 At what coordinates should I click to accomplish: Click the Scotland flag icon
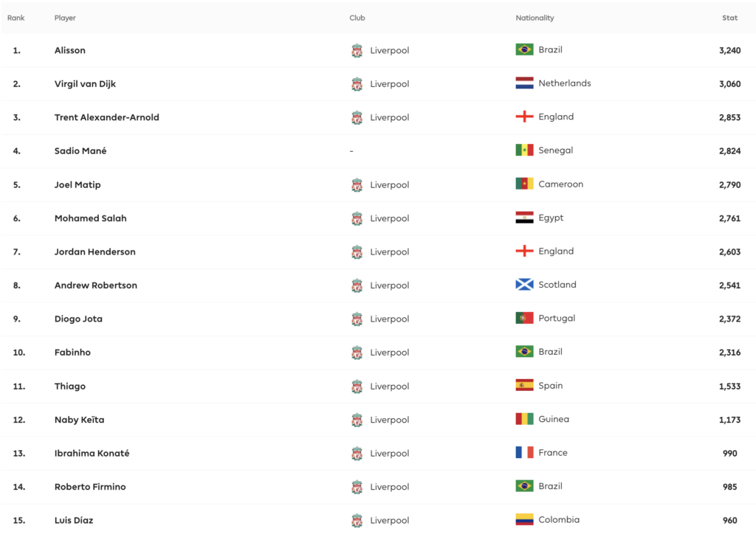(x=524, y=285)
